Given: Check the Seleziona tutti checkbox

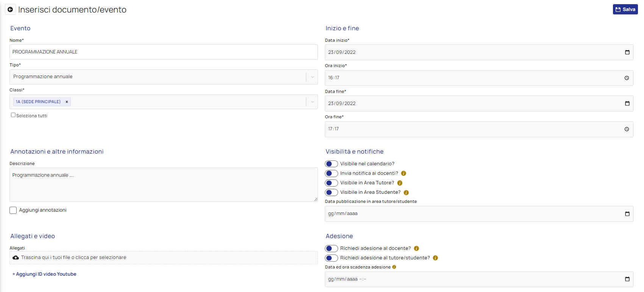Looking at the screenshot, I should pos(13,115).
